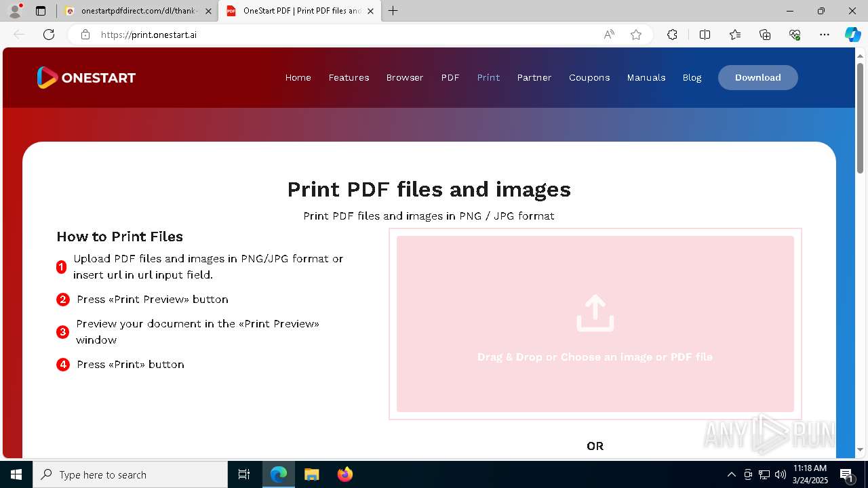
Task: Open the volume speaker tray icon
Action: click(x=781, y=474)
